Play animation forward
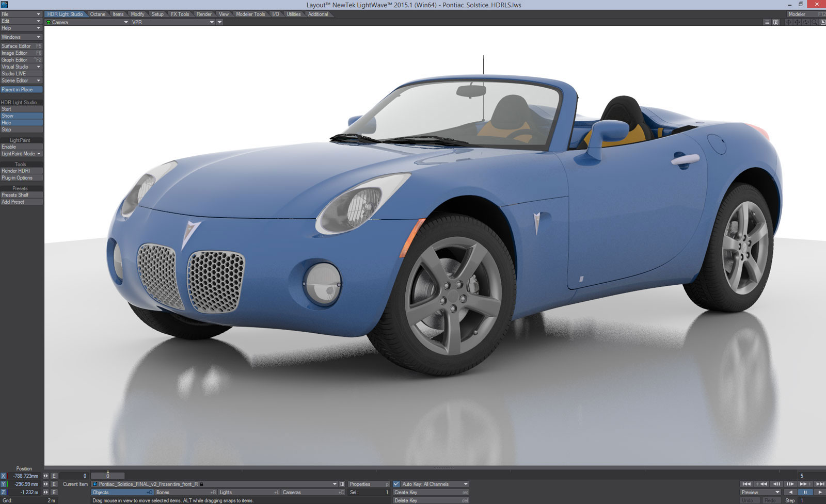 point(819,492)
